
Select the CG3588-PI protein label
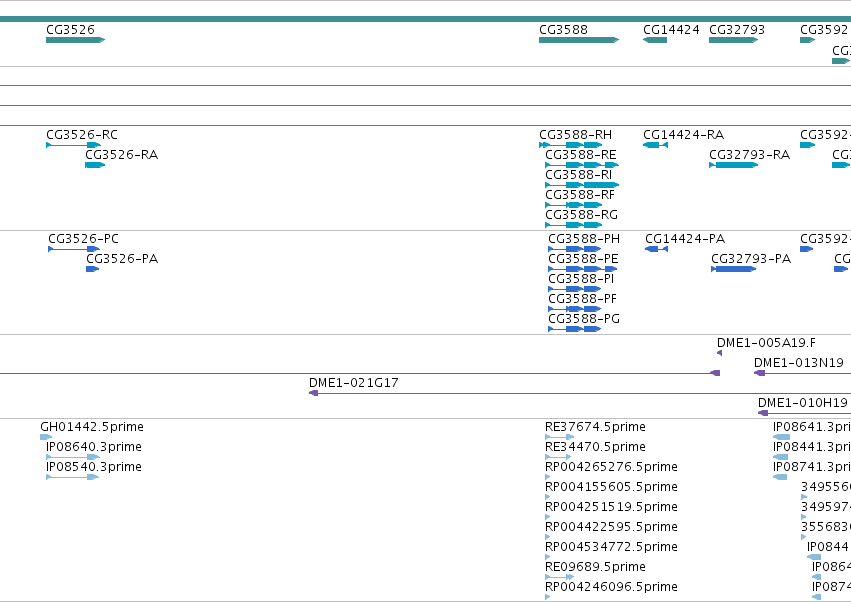(581, 279)
